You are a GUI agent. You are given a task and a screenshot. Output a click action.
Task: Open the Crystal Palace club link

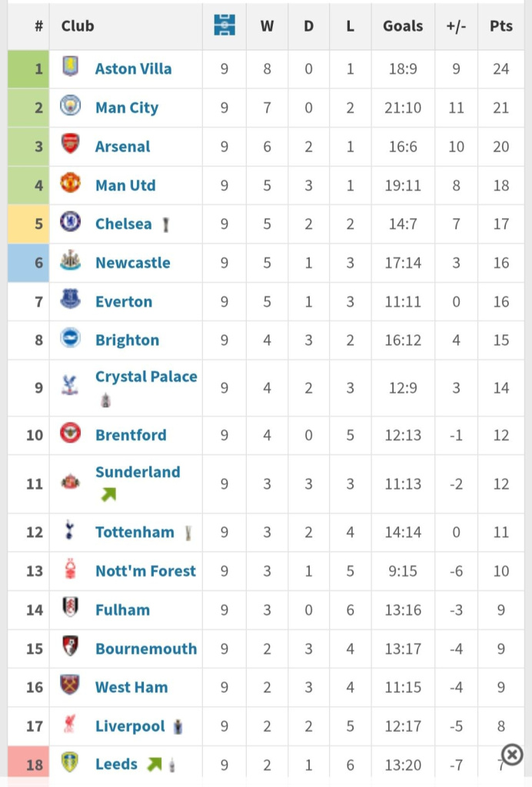[x=146, y=377]
